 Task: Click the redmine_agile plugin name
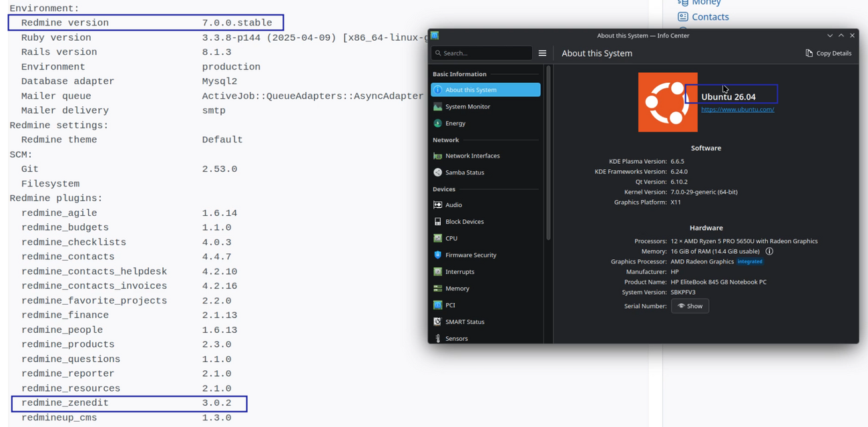[x=59, y=213]
